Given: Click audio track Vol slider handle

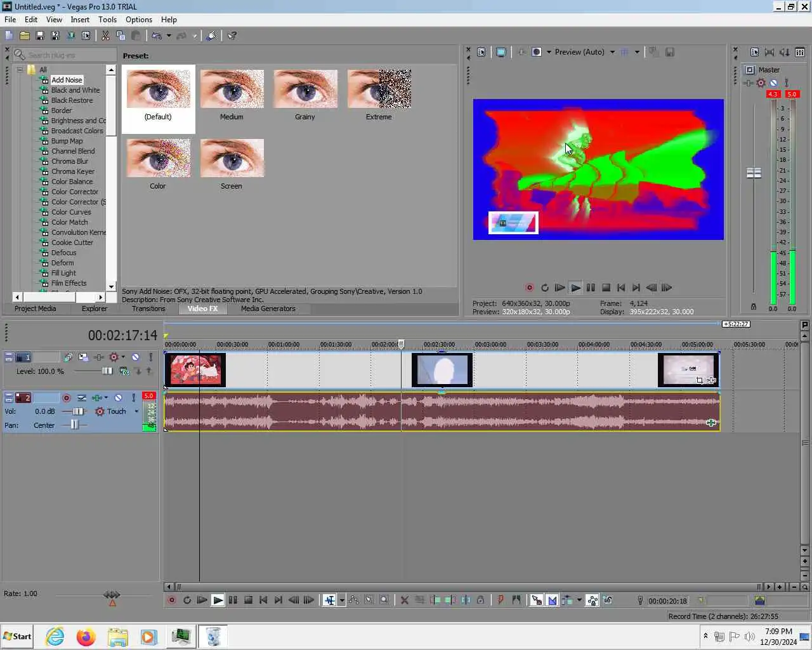Looking at the screenshot, I should pos(79,411).
